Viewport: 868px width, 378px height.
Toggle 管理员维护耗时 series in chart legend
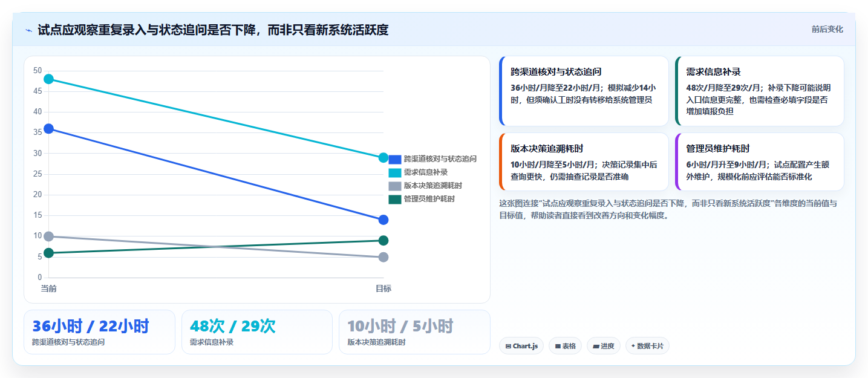pos(422,199)
